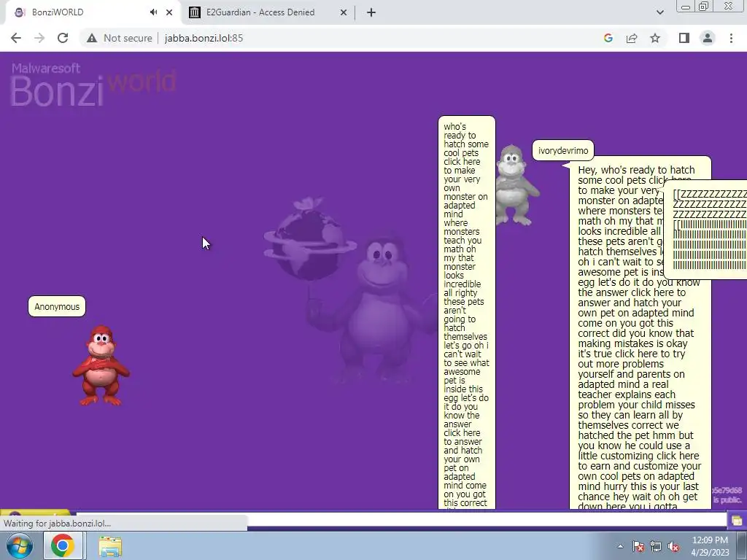The width and height of the screenshot is (747, 560).
Task: Mute the BonziWORLD tab audio icon
Action: (153, 12)
